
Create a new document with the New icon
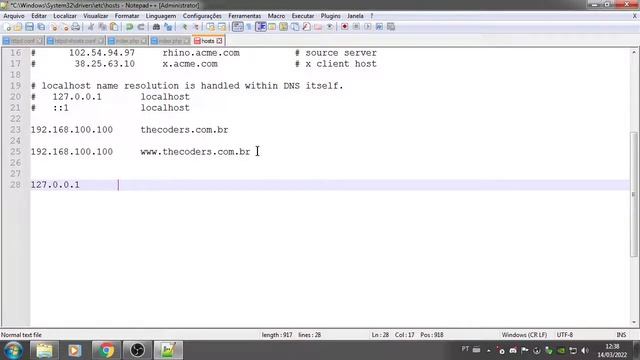7,27
